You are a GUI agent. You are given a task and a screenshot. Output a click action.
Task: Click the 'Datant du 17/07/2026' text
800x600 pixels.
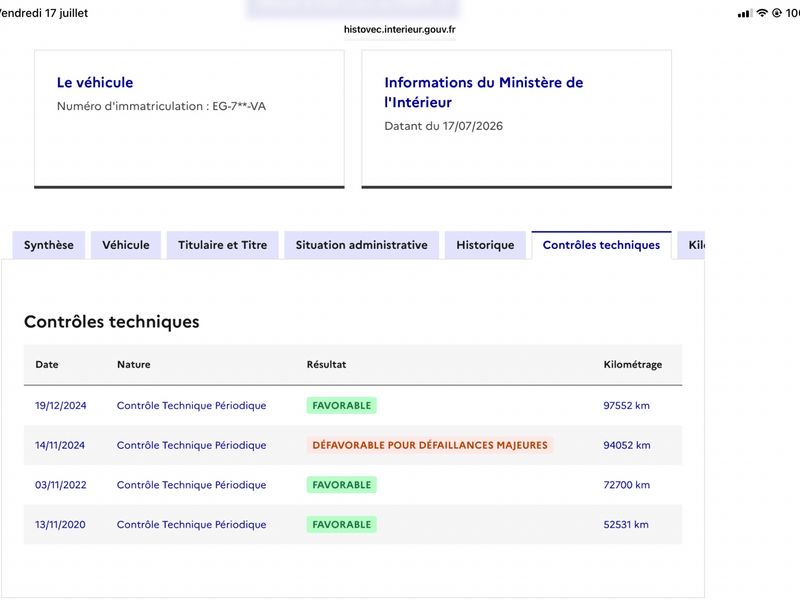(443, 126)
